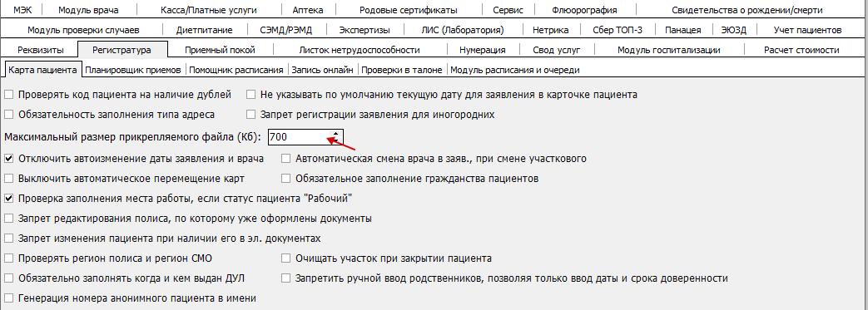Screen dimensions: 868x310
Task: Enable Очищать участок при закрытии пациента
Action: coord(285,258)
